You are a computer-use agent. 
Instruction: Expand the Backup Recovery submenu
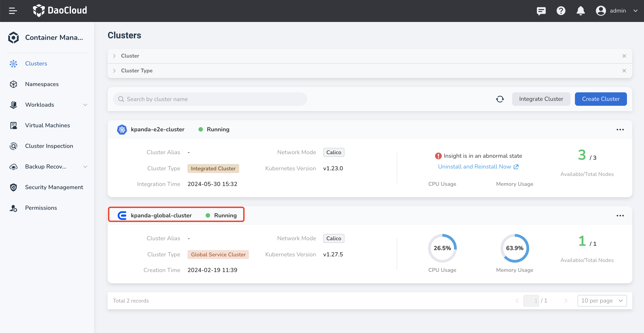pos(85,167)
